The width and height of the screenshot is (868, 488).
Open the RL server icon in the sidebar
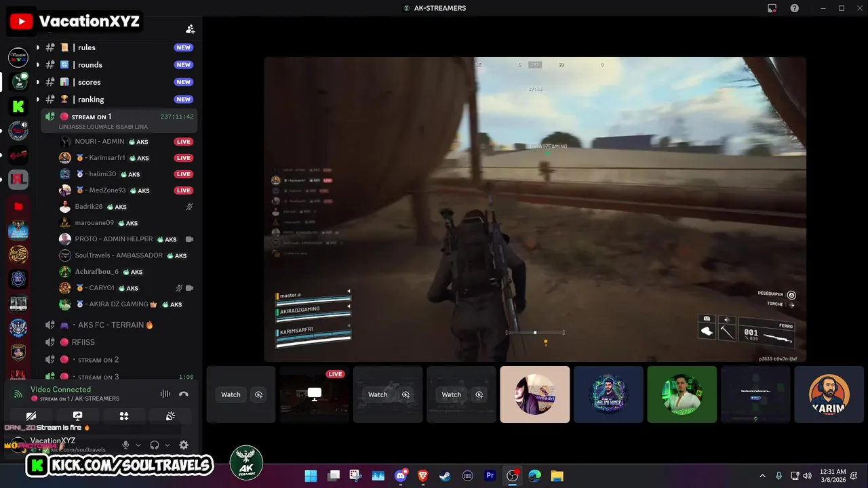(18, 180)
